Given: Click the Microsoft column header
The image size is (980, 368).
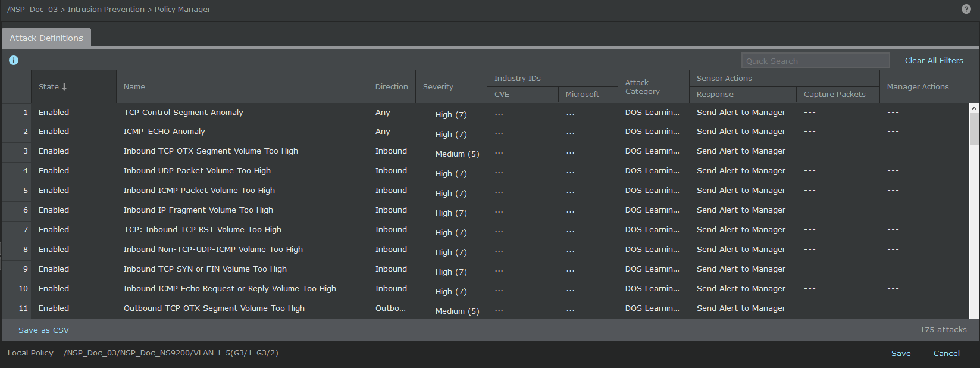Looking at the screenshot, I should coord(588,95).
